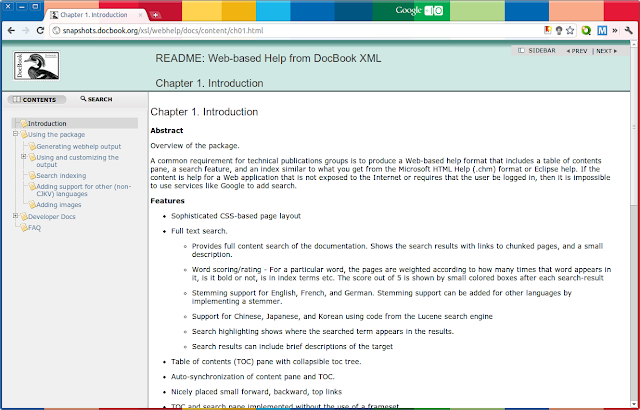Viewport: 640px width, 410px height.
Task: Click folder icon beside FAQ
Action: click(24, 227)
